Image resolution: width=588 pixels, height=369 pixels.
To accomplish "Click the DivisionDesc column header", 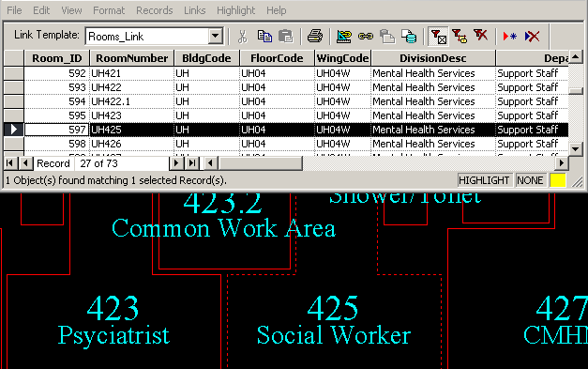I will [x=432, y=58].
